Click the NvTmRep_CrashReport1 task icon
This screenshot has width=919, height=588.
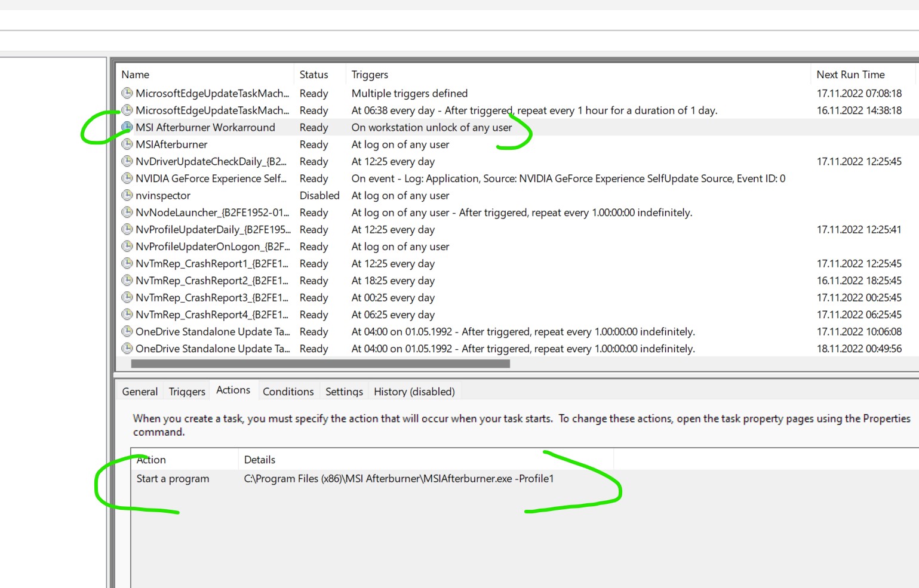pyautogui.click(x=127, y=263)
